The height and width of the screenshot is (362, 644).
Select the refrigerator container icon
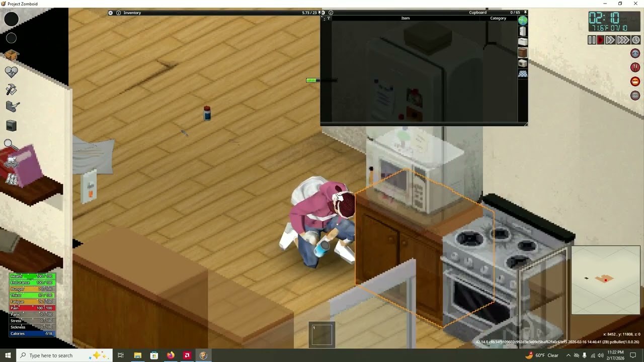523,31
